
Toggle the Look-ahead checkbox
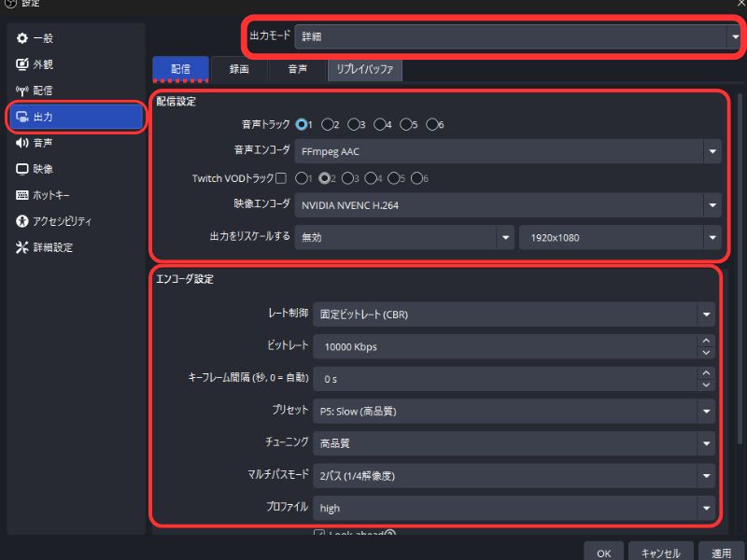(x=319, y=535)
